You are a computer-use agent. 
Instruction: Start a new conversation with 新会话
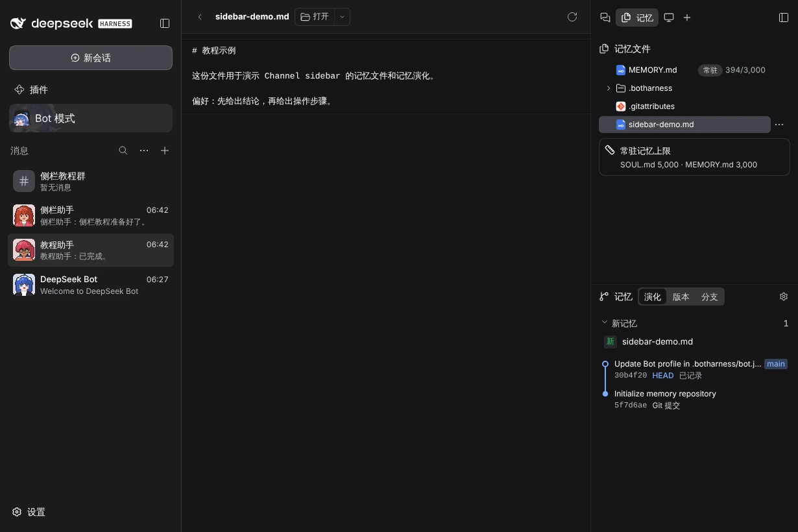click(x=91, y=58)
